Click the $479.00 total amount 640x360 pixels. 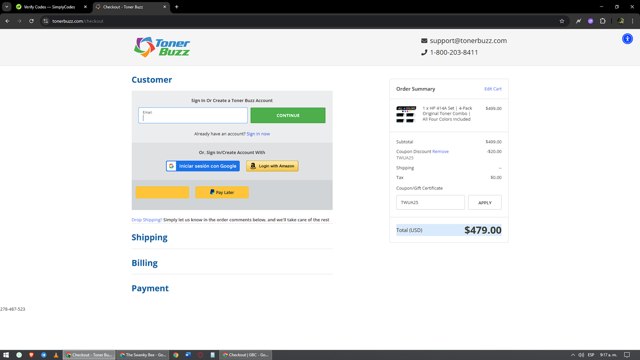483,230
